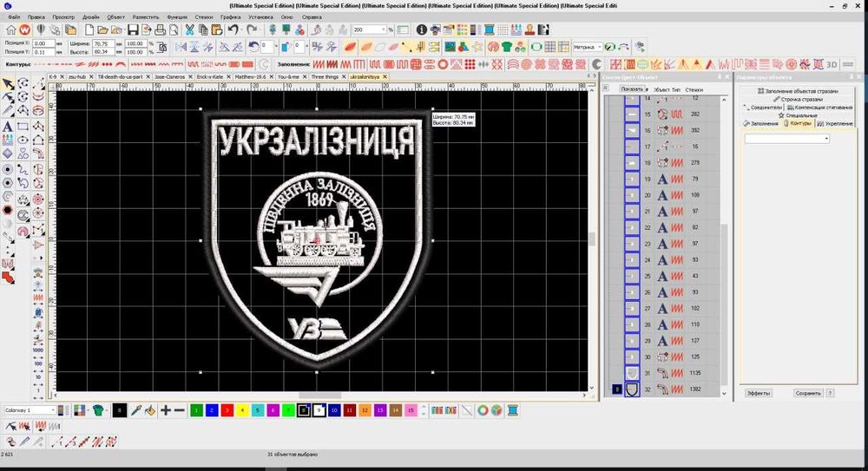Toggle the show grid icon
The width and height of the screenshot is (868, 471).
coord(549,47)
